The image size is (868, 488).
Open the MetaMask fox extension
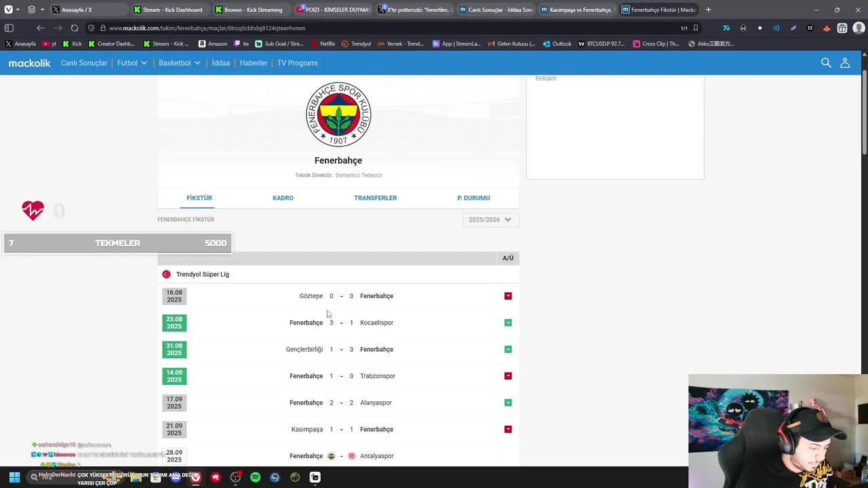pos(827,28)
